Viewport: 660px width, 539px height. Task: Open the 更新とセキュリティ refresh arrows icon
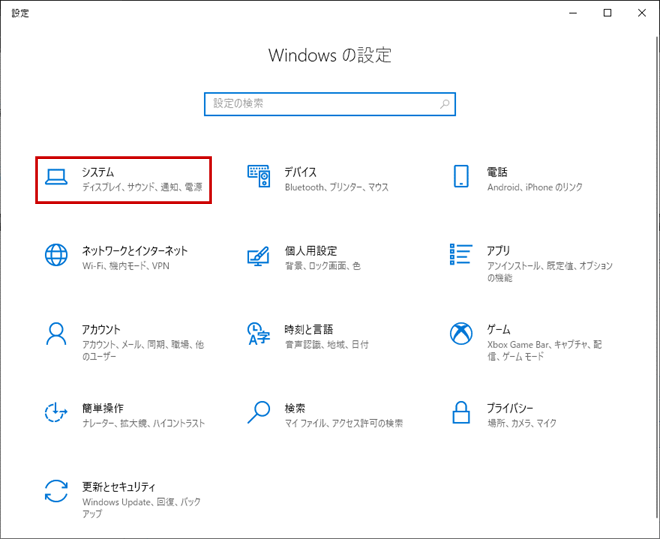(x=56, y=491)
